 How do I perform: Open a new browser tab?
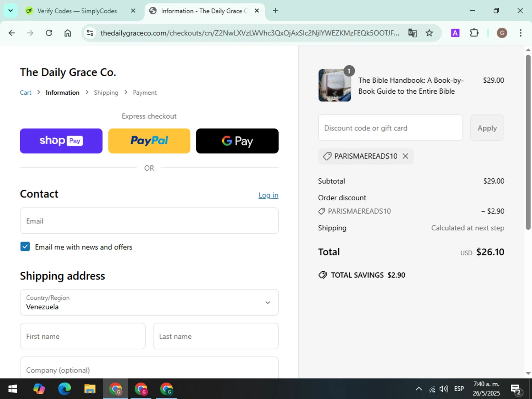[x=275, y=11]
